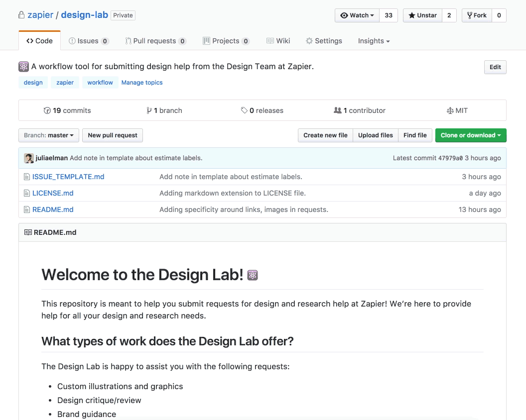Click the stargazers count 2
This screenshot has height=420, width=526.
click(449, 15)
